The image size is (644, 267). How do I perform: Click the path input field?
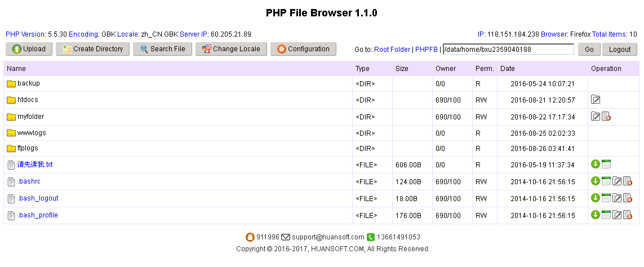[x=508, y=50]
